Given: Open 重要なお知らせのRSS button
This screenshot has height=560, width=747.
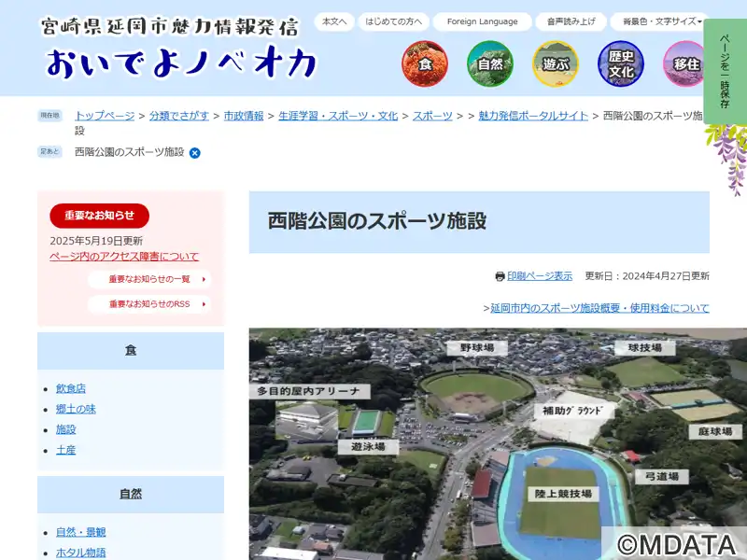Looking at the screenshot, I should (149, 304).
